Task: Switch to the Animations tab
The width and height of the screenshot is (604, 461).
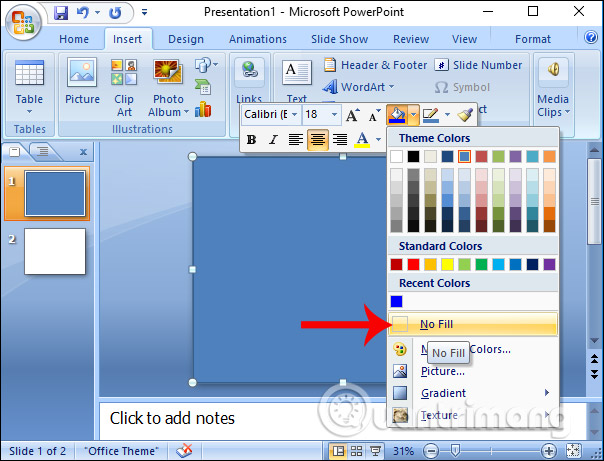Action: click(x=258, y=39)
